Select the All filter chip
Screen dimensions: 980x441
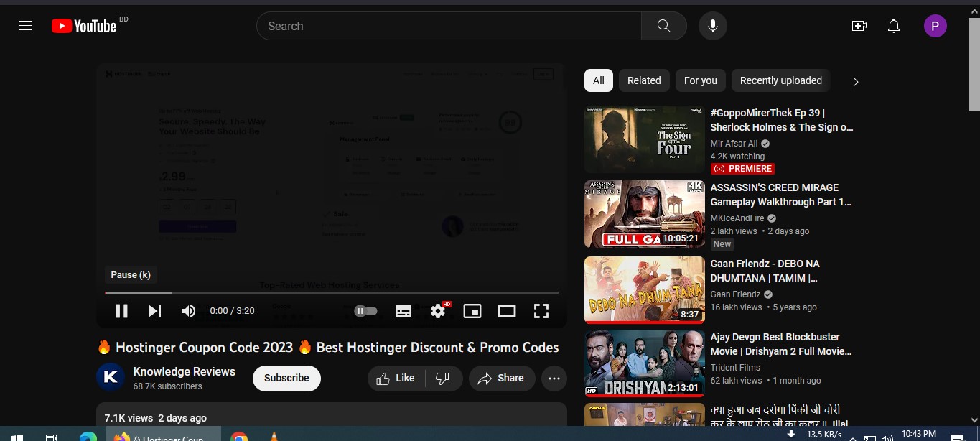tap(599, 80)
